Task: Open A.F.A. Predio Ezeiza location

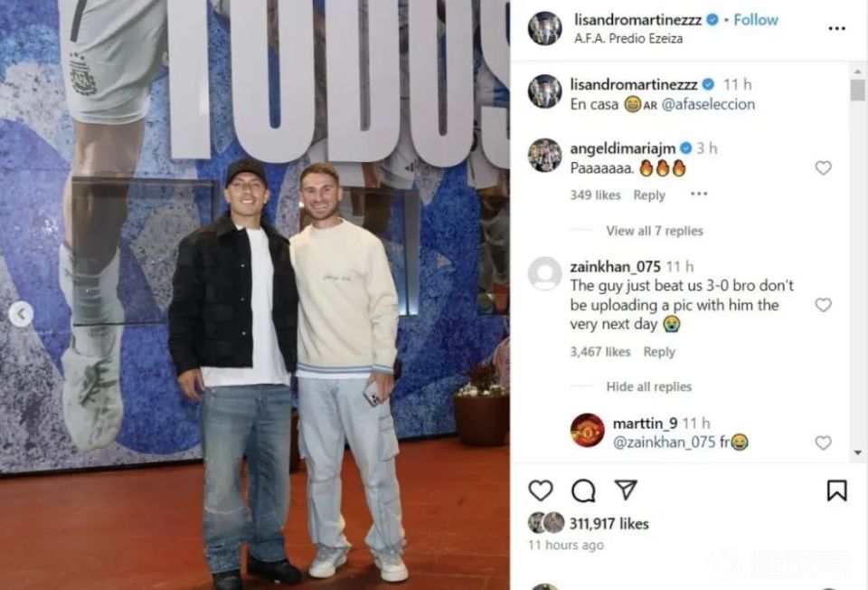Action: 628,39
